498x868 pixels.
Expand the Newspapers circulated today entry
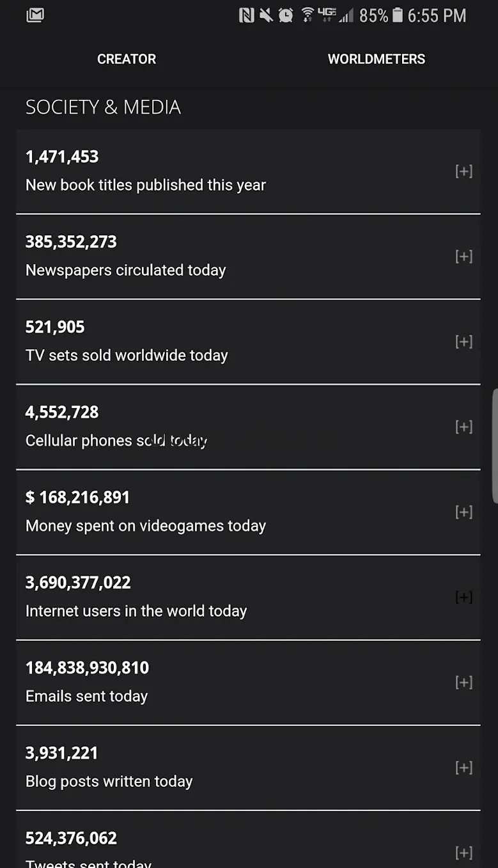click(x=463, y=256)
